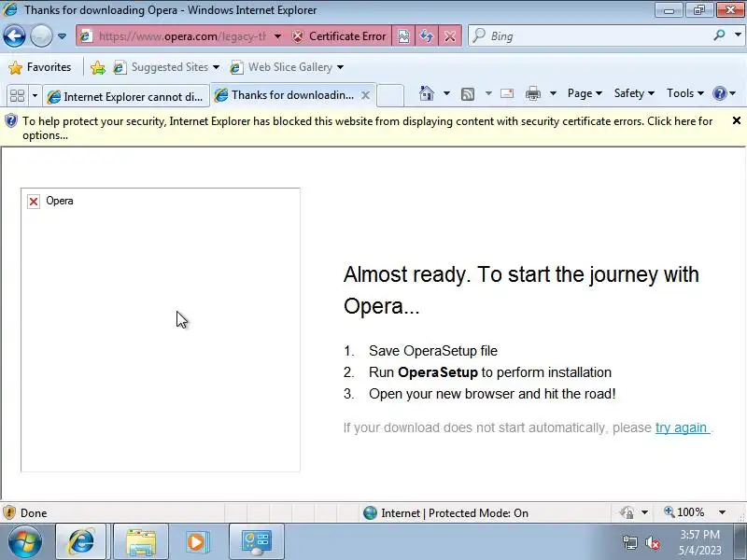747x560 pixels.
Task: Open Quick Tabs grid view
Action: pyautogui.click(x=17, y=96)
